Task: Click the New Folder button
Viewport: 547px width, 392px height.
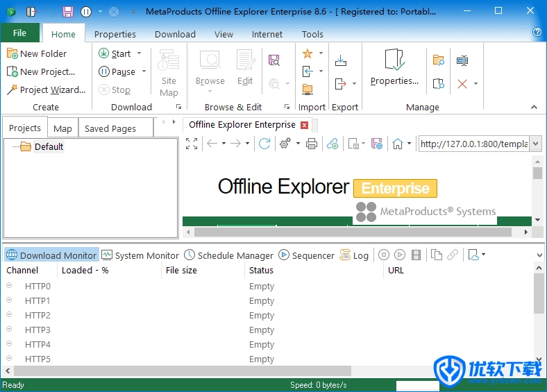Action: (37, 53)
